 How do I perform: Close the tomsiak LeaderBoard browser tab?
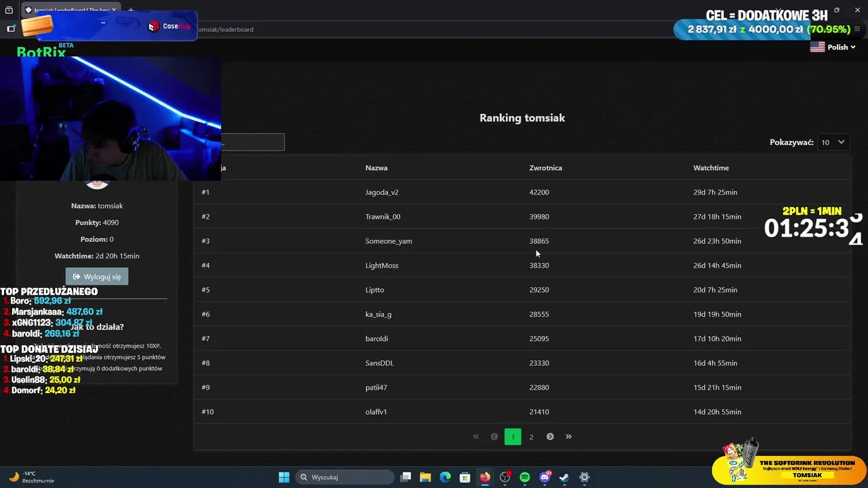[x=114, y=10]
